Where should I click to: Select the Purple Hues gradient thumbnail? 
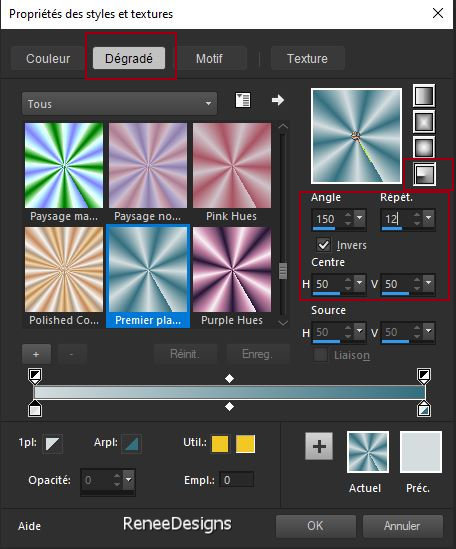232,277
